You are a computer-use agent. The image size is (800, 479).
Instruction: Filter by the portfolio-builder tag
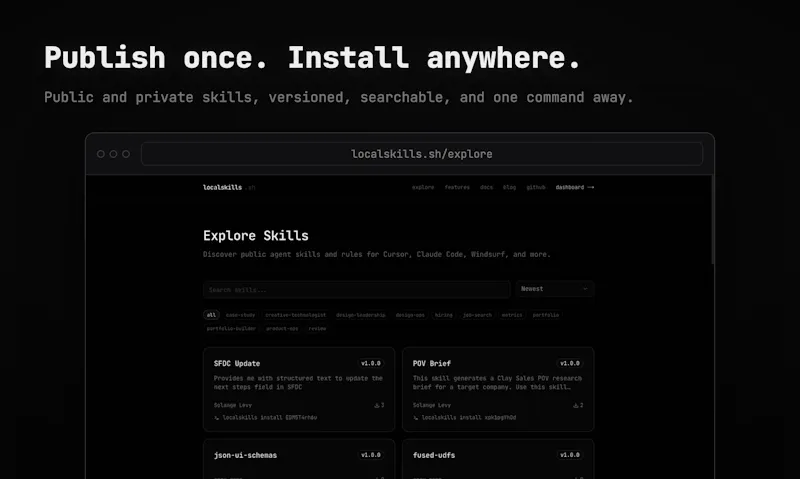(x=231, y=329)
